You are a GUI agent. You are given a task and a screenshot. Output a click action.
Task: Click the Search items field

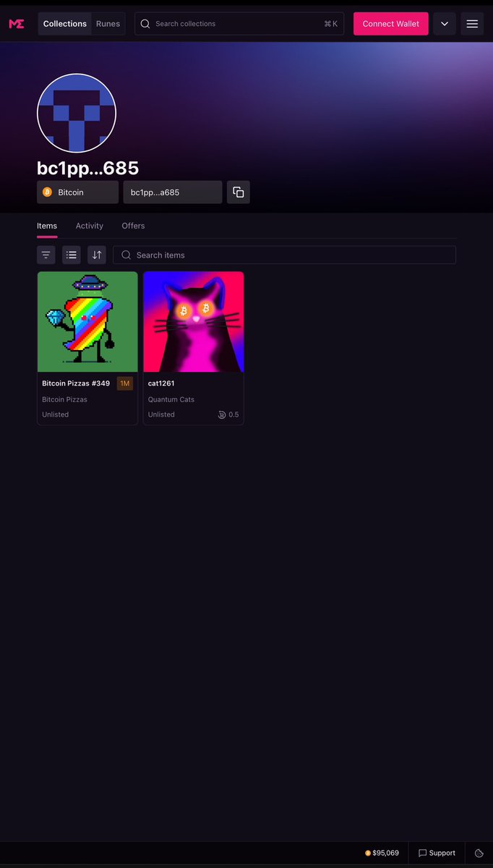click(x=285, y=255)
